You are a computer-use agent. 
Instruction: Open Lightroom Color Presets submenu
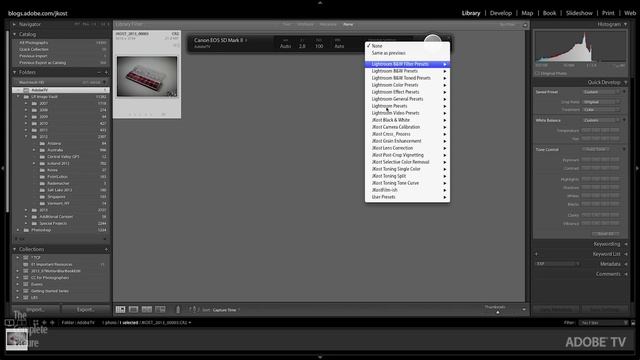407,85
